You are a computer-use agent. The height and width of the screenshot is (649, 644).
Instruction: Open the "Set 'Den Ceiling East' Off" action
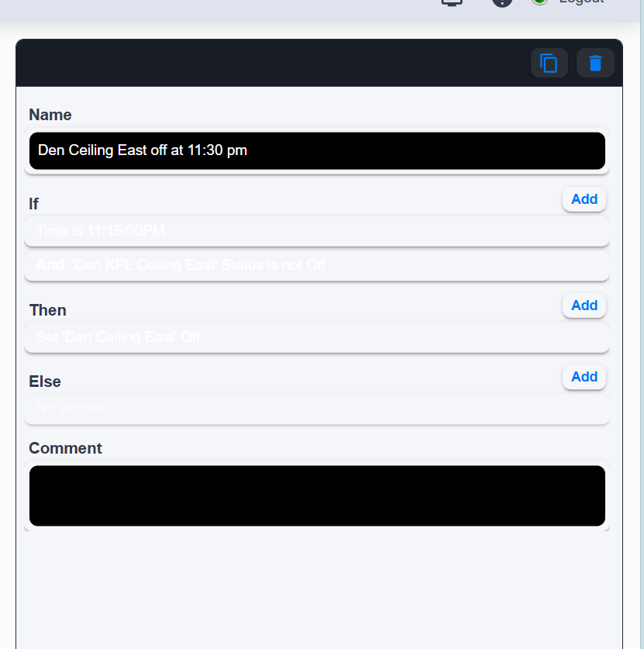tap(317, 337)
